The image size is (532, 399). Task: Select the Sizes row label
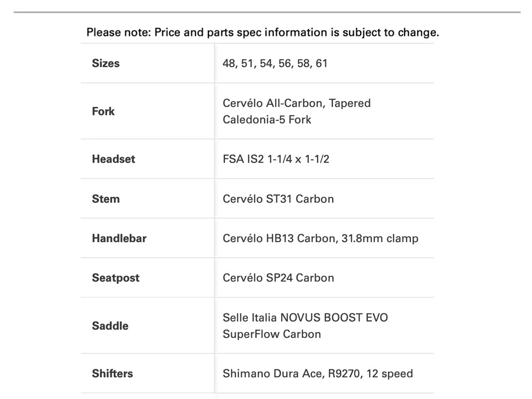pos(105,63)
